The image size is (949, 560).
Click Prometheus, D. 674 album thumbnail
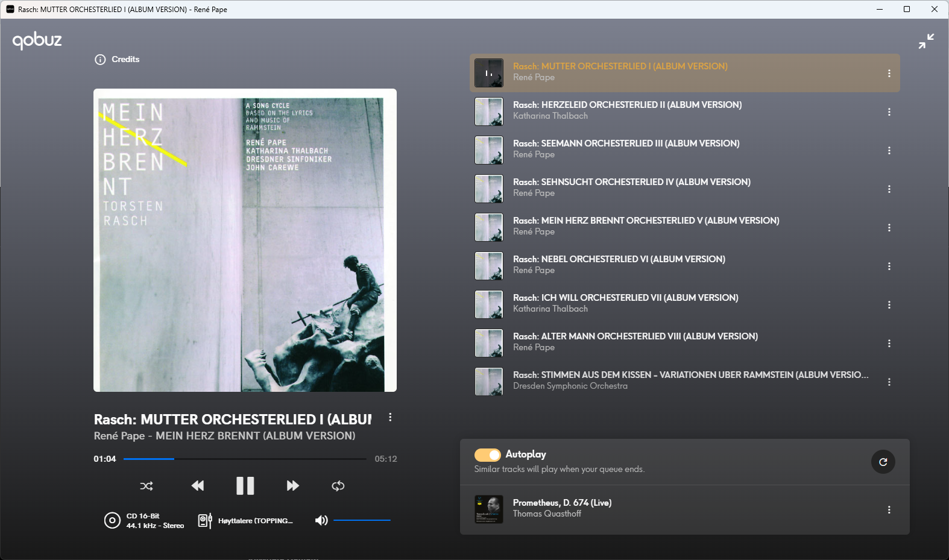tap(489, 509)
